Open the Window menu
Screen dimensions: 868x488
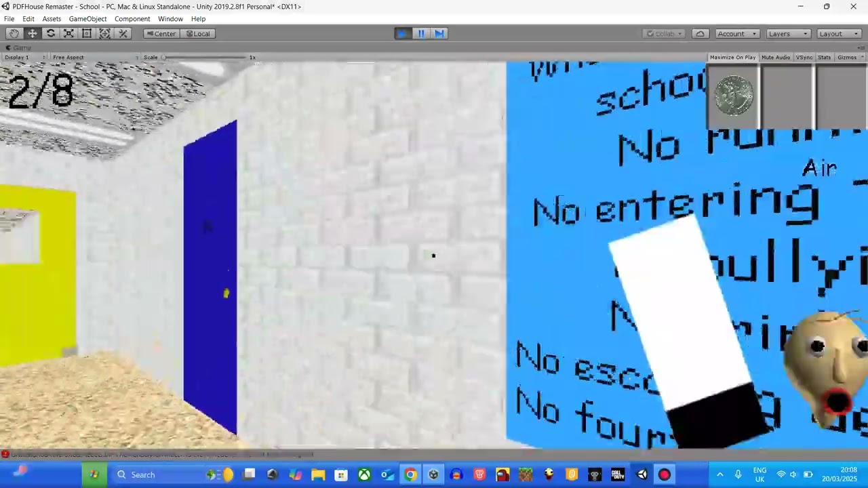point(170,19)
